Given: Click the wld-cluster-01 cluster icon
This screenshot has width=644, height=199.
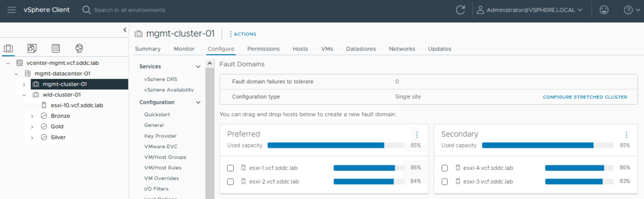Looking at the screenshot, I should tap(36, 95).
